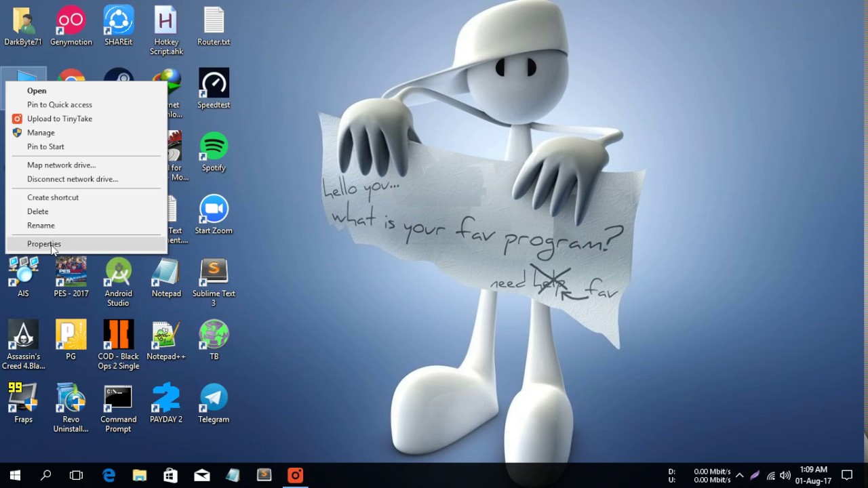Select the Start Zoom shortcut
This screenshot has height=488, width=868.
pos(214,215)
